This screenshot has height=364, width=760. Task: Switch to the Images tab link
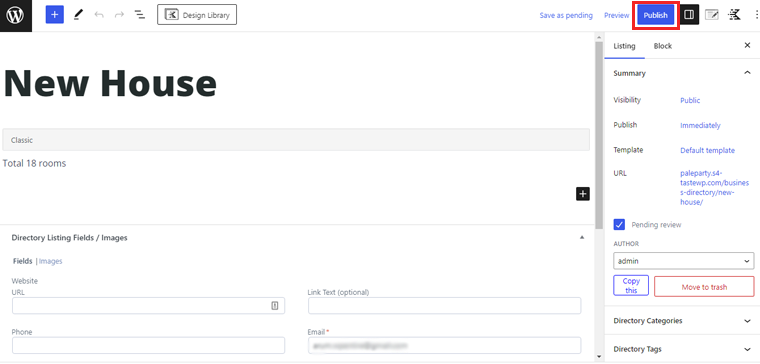(50, 261)
